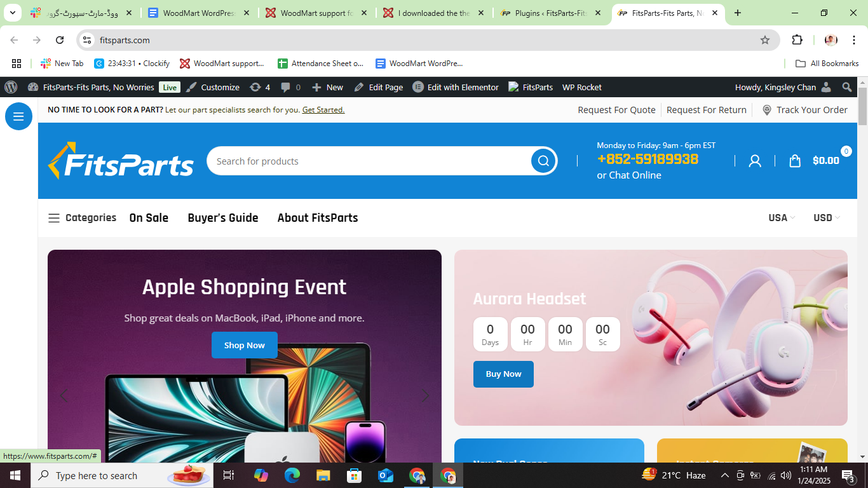Click Edit with Elementor
This screenshot has height=488, width=868.
[x=456, y=87]
